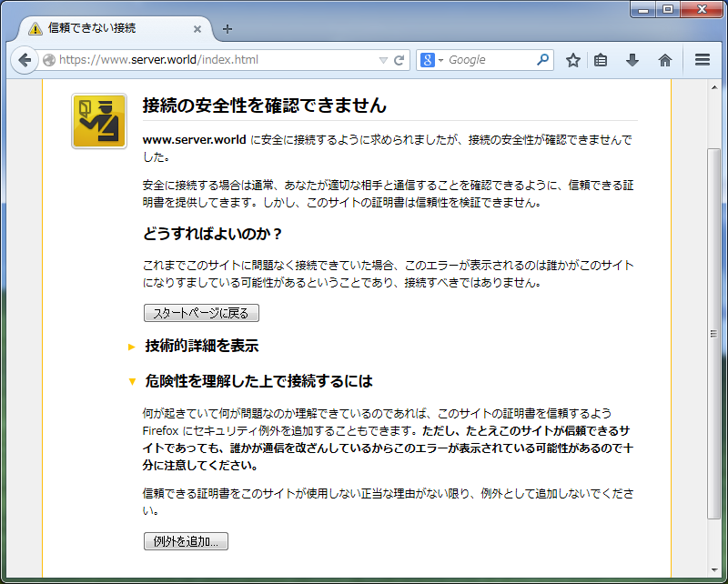Close the 信頼できない接続 tab
Viewport: 728px width, 584px height.
point(197,29)
